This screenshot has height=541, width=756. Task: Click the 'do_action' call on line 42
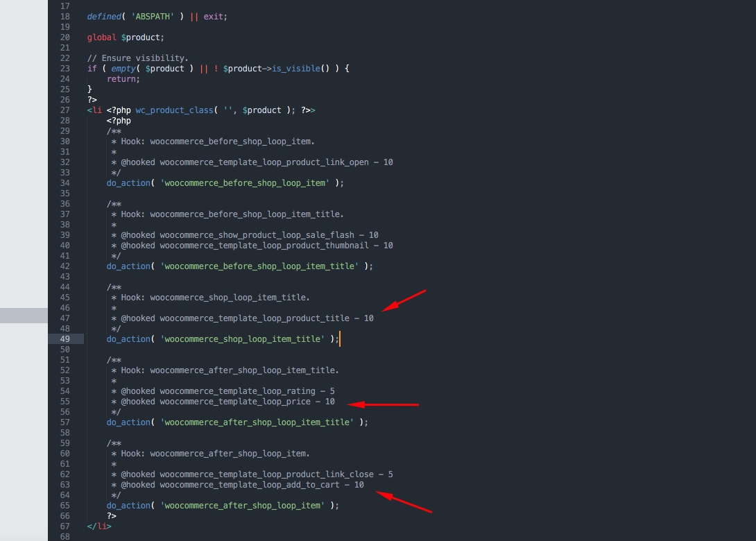(128, 266)
